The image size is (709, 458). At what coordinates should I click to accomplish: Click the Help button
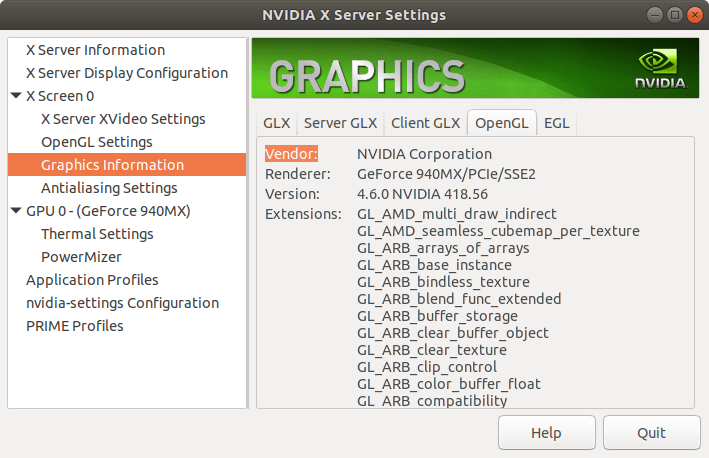click(x=547, y=433)
